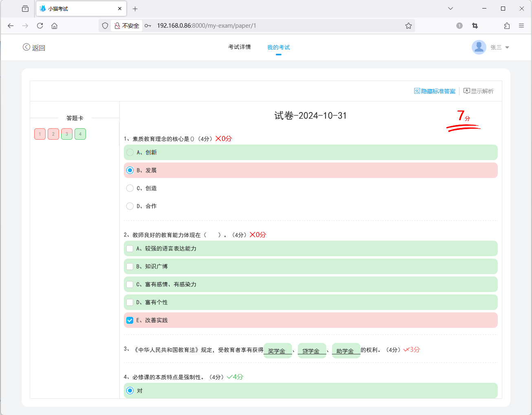
Task: Click the password key icon in address bar
Action: click(x=148, y=25)
